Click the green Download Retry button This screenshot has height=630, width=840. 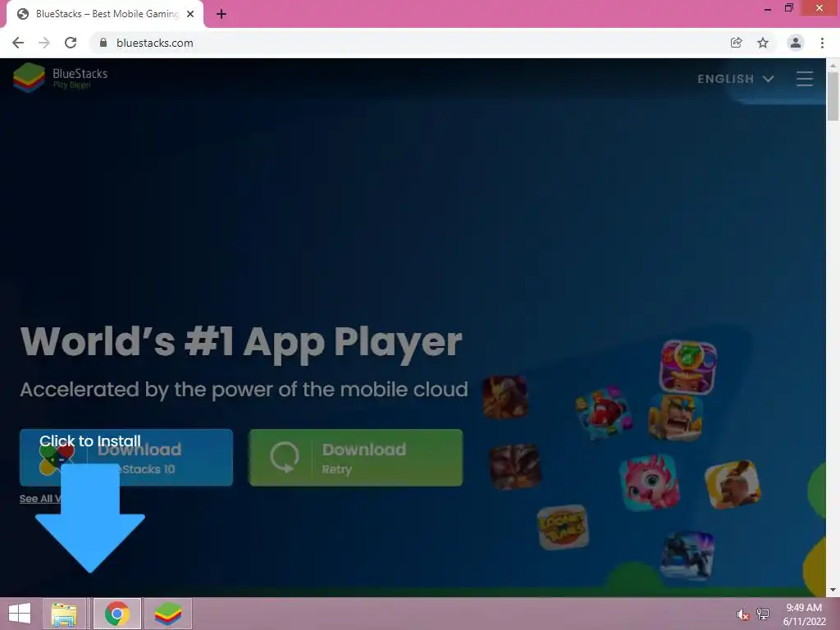[356, 458]
